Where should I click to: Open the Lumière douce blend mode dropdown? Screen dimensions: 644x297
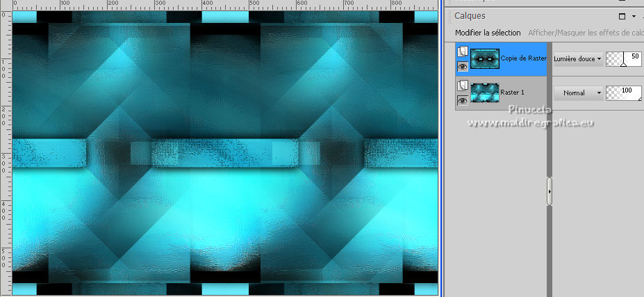point(578,59)
